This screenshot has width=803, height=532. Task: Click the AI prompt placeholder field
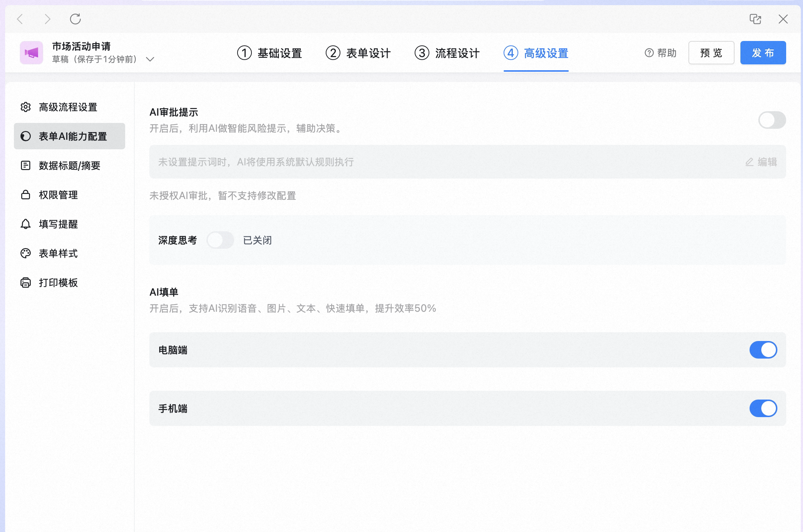pos(468,162)
